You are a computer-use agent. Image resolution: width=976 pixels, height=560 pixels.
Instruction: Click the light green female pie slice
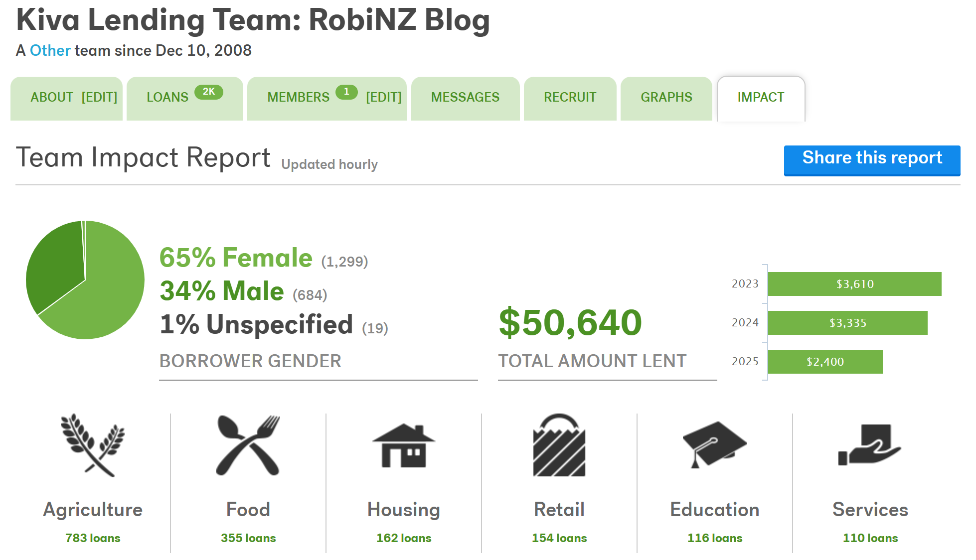107,294
